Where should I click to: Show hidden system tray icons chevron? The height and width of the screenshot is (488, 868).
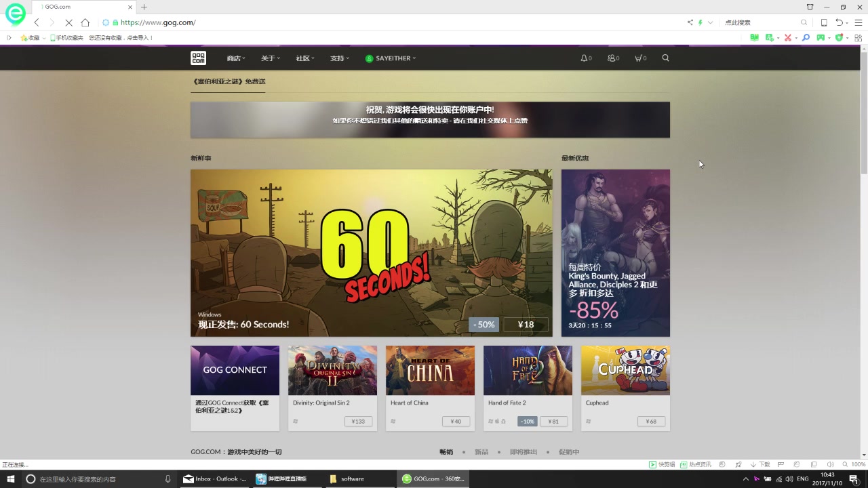[746, 479]
